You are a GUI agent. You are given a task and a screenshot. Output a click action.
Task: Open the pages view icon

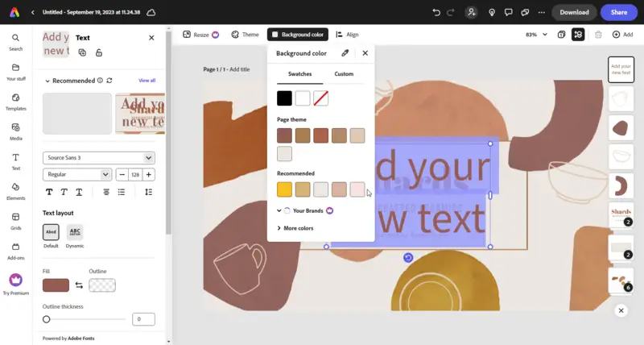click(x=561, y=35)
